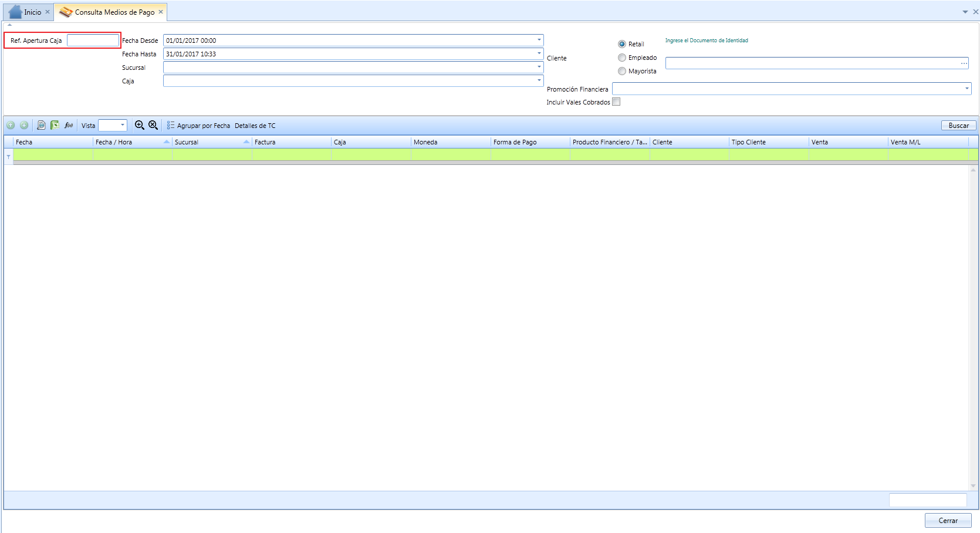Viewport: 980px width, 533px height.
Task: Sort by the Venta M/L column header
Action: [928, 142]
